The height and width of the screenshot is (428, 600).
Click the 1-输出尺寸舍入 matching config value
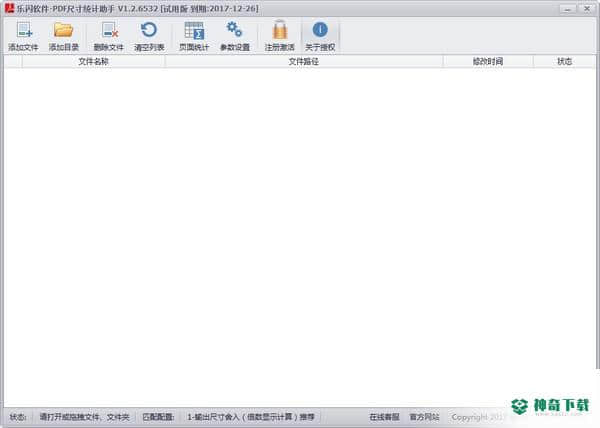coord(251,417)
